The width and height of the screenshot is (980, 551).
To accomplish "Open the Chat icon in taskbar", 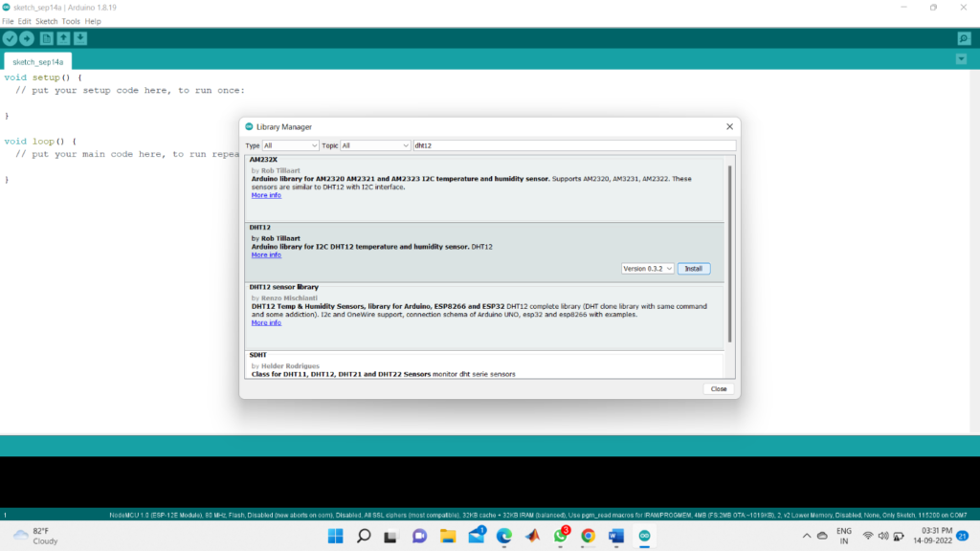I will click(419, 536).
